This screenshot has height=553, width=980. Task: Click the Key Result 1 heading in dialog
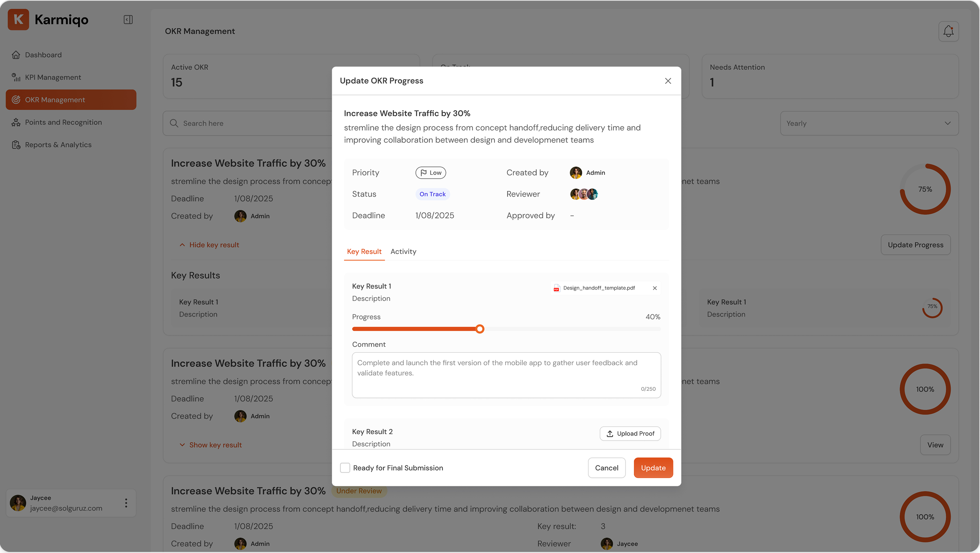pos(371,286)
